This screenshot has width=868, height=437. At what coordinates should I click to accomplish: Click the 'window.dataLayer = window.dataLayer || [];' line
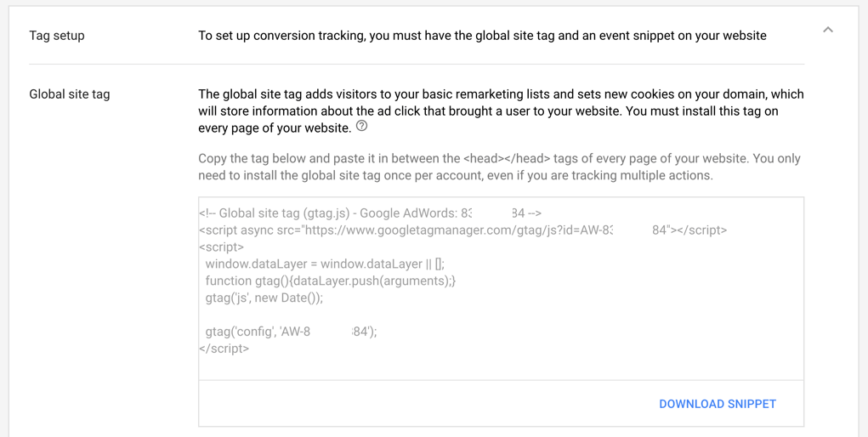click(325, 264)
